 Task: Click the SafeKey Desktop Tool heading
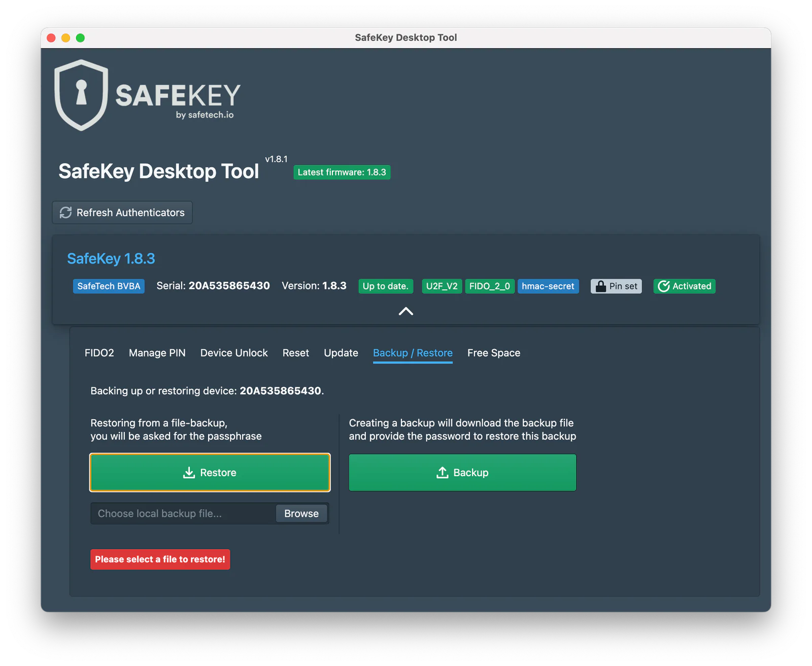(159, 172)
